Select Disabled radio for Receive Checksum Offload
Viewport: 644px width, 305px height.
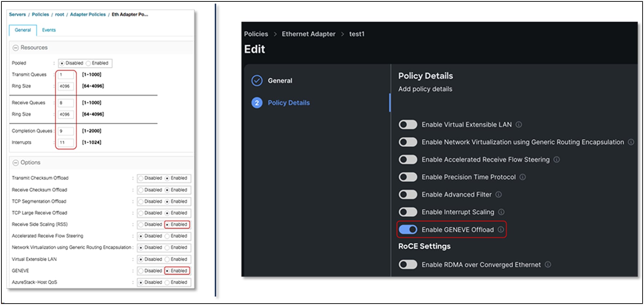click(x=141, y=190)
